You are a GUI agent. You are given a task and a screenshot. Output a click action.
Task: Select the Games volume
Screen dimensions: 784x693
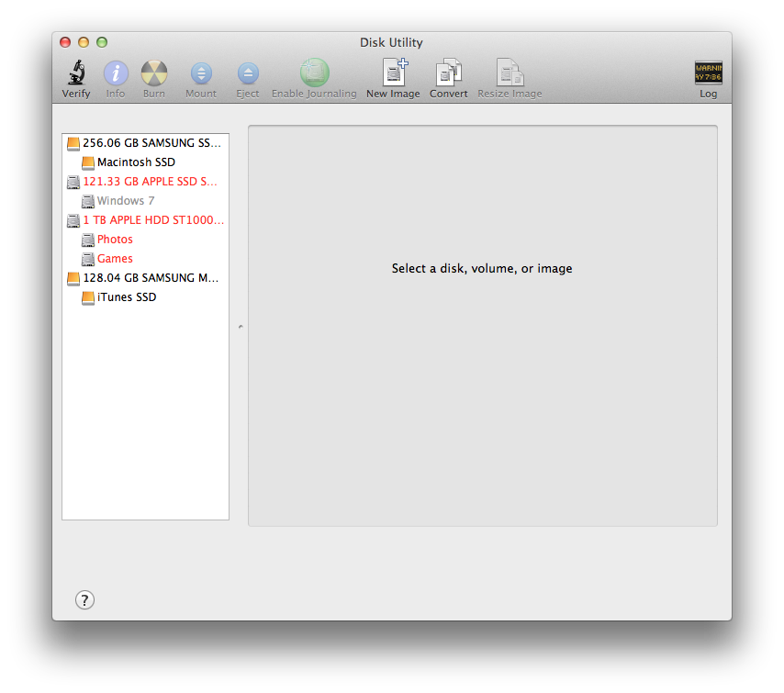(145, 259)
